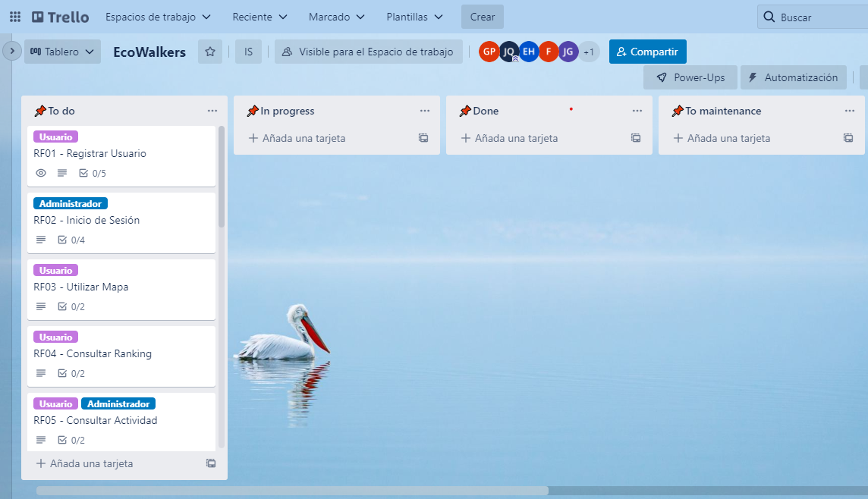The height and width of the screenshot is (499, 868).
Task: Click the Crear button
Action: point(482,17)
